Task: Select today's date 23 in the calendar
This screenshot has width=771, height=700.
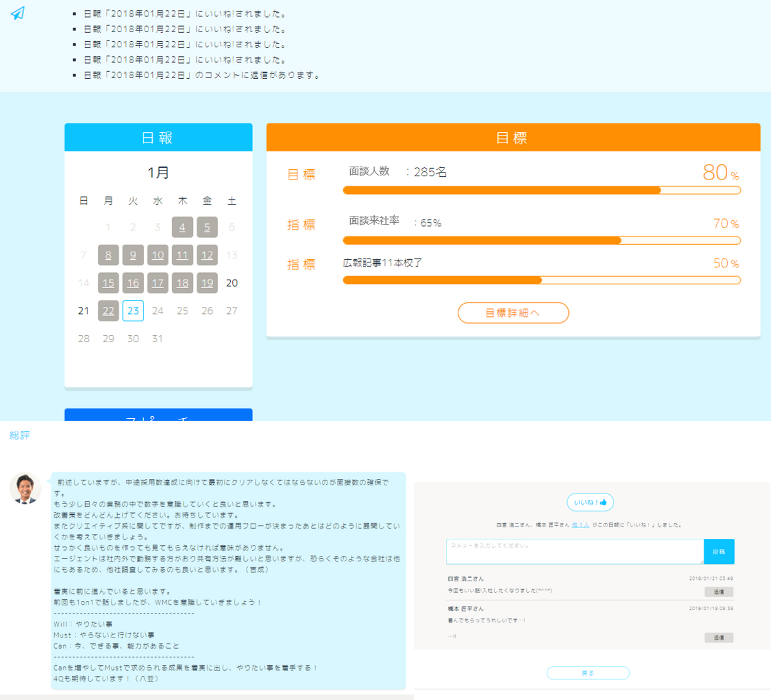Action: pyautogui.click(x=133, y=311)
